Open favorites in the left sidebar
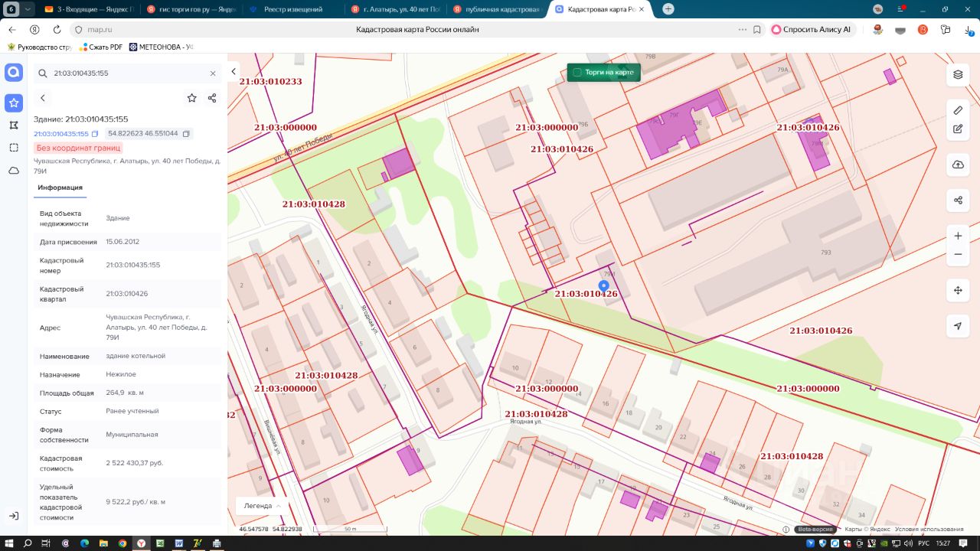Viewport: 980px width, 551px height. tap(14, 103)
